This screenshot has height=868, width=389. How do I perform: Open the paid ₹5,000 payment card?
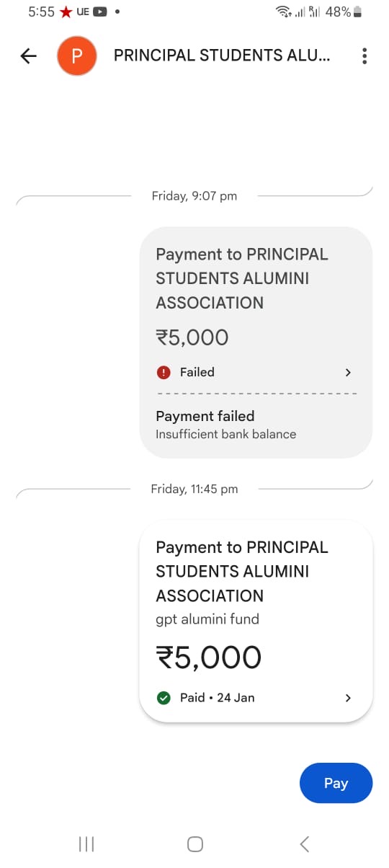coord(256,621)
